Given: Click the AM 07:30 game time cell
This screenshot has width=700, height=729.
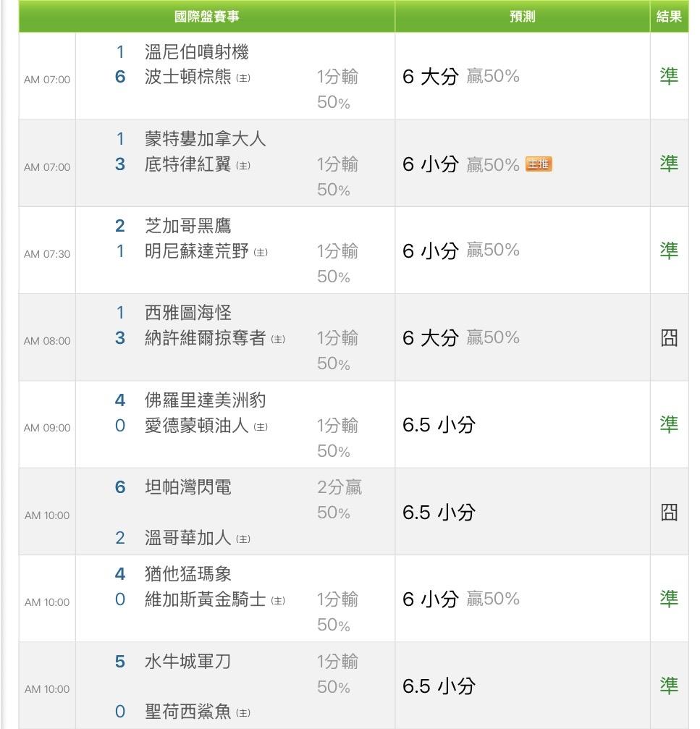Looking at the screenshot, I should coord(47,254).
